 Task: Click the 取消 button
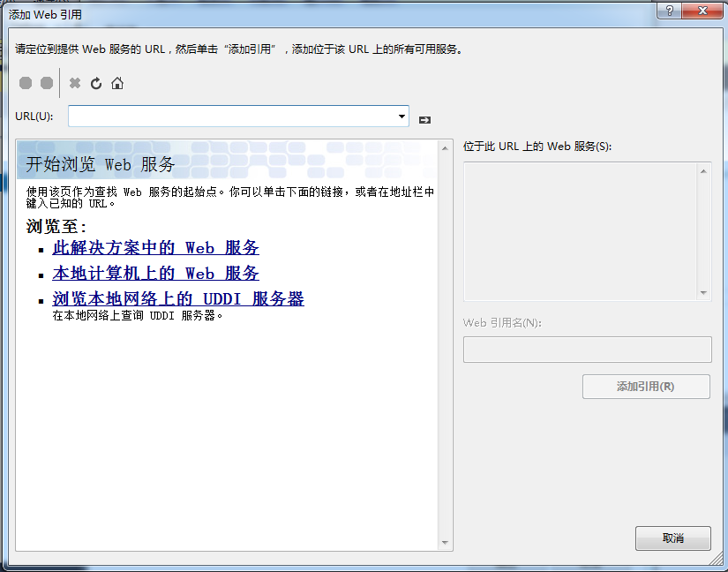[672, 538]
